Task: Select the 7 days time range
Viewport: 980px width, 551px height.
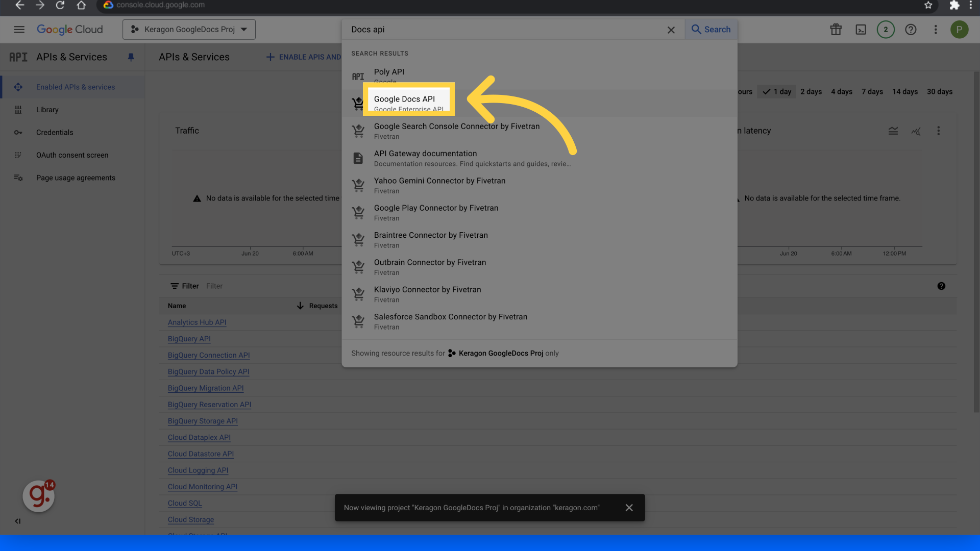Action: coord(872,92)
